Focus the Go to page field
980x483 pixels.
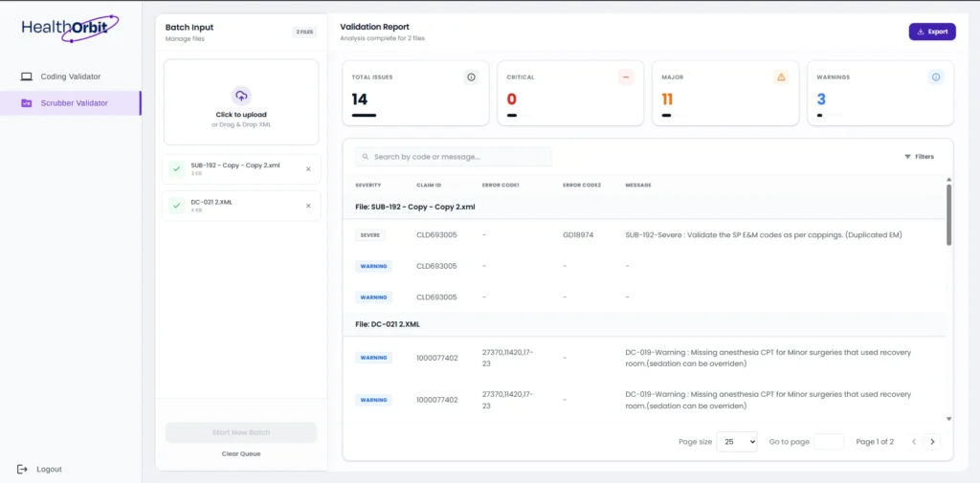click(x=829, y=442)
